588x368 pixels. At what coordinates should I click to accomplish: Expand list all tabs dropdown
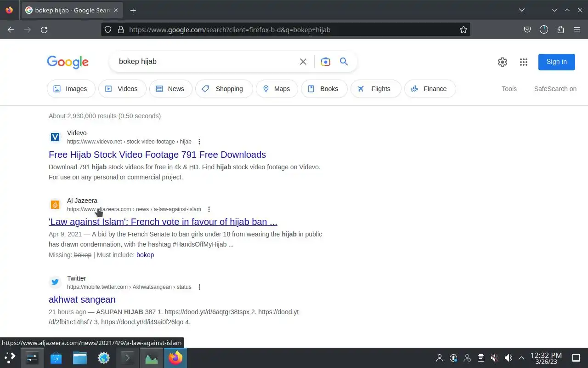(522, 10)
